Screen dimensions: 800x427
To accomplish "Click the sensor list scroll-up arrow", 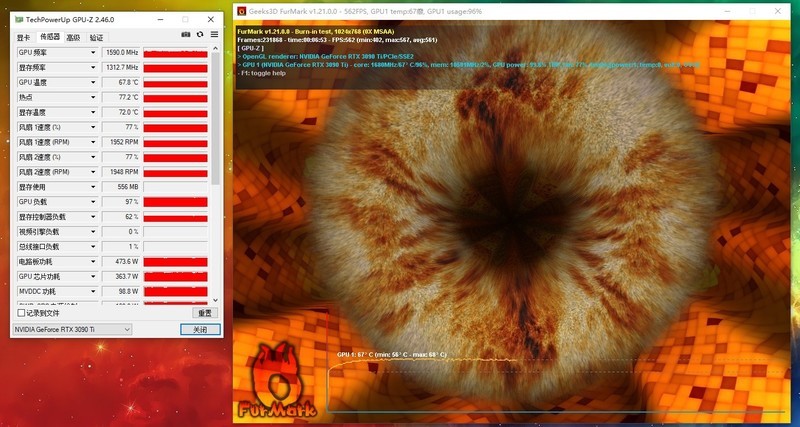I will tap(215, 48).
